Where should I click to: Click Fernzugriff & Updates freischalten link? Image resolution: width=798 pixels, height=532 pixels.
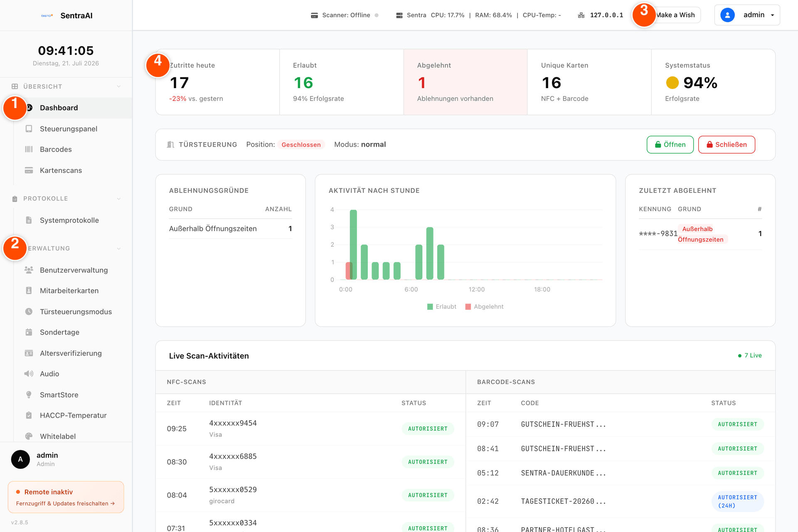65,503
